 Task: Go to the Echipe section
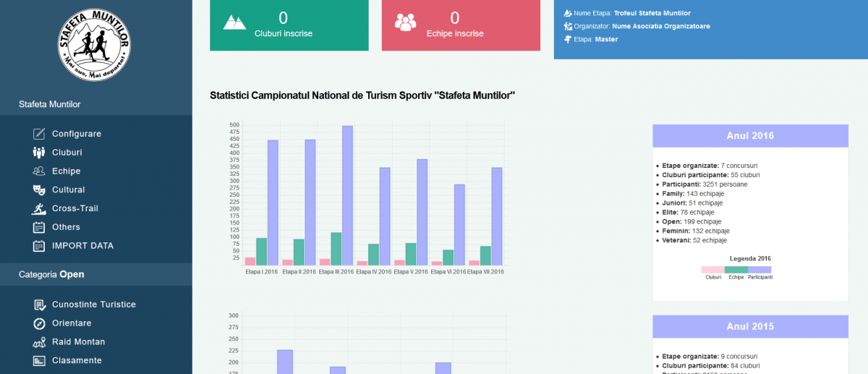pos(67,171)
